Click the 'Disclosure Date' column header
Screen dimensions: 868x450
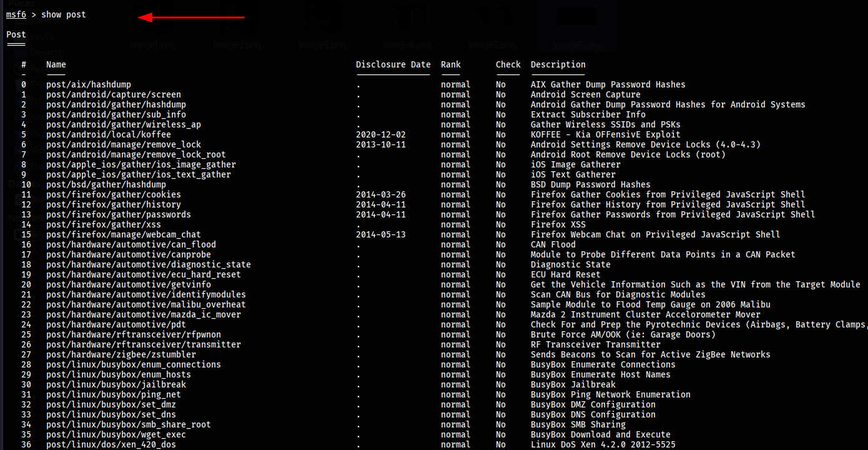pyautogui.click(x=393, y=64)
